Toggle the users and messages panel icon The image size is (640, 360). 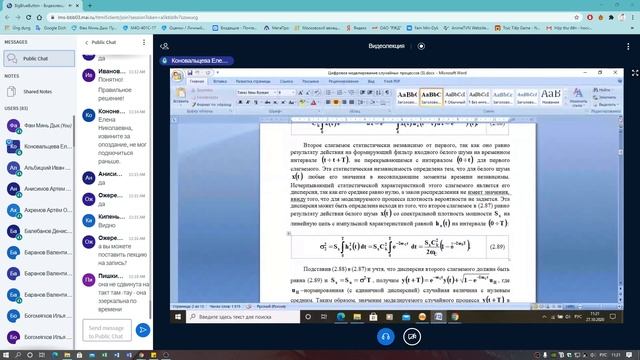click(164, 46)
